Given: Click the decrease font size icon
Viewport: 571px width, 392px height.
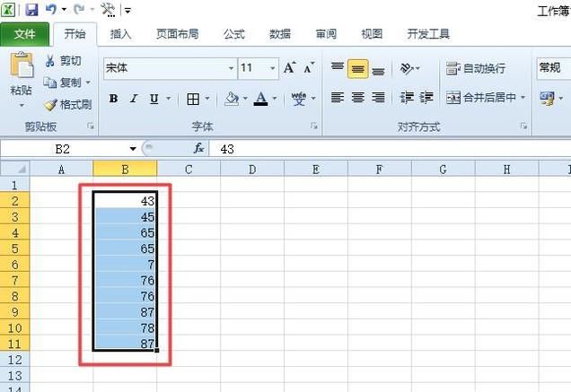Looking at the screenshot, I should tap(309, 68).
